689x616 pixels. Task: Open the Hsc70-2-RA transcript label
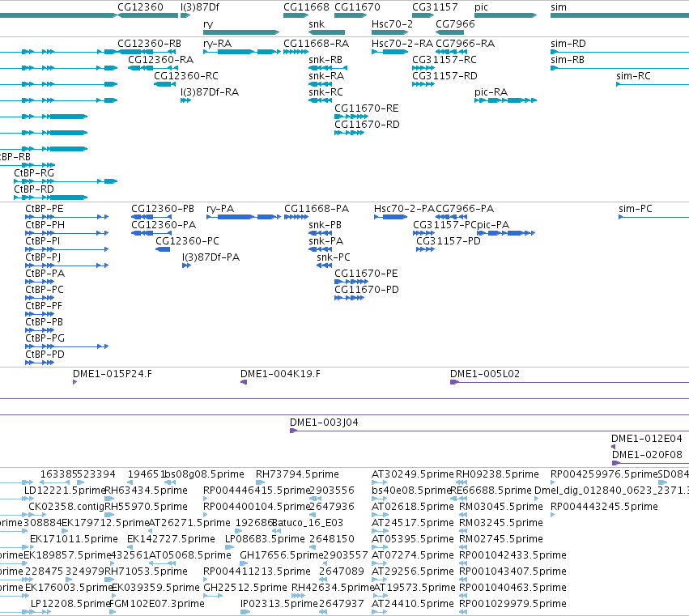coord(402,44)
